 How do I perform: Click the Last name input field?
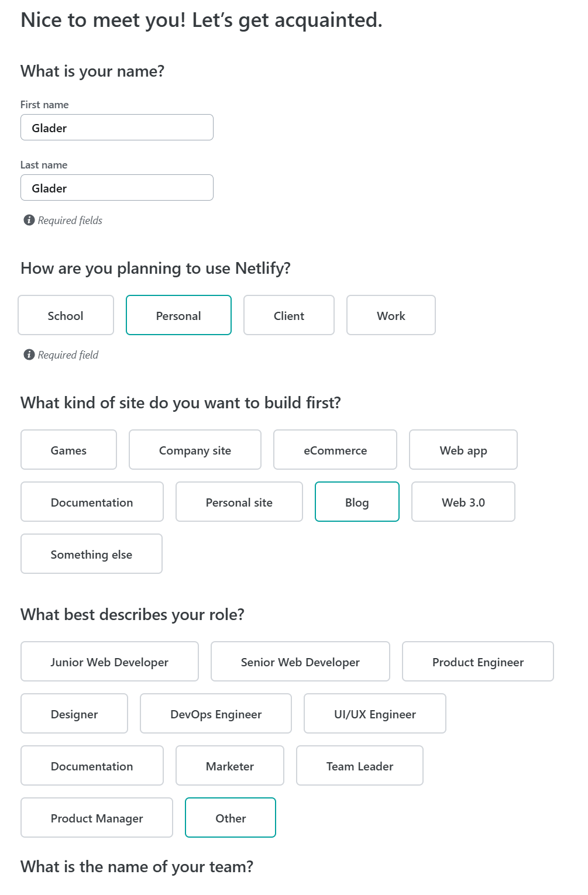coord(117,188)
